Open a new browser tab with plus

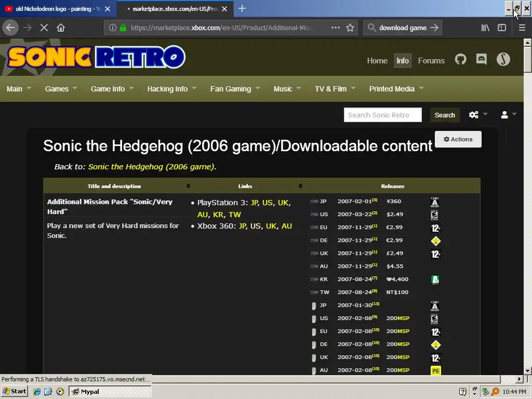(242, 8)
